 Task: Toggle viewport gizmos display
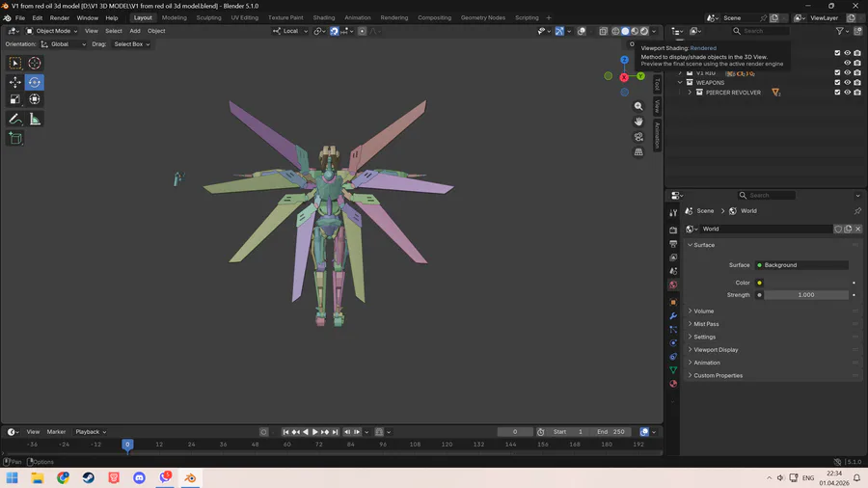click(x=559, y=31)
